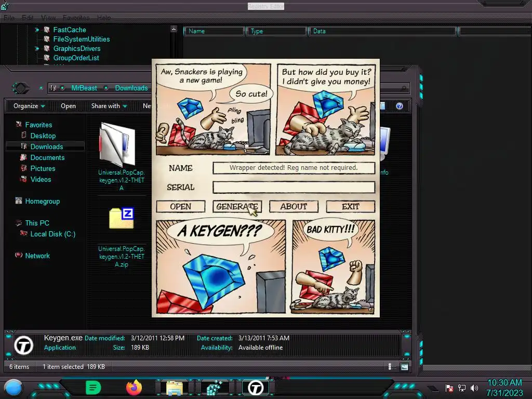532x399 pixels.
Task: Click the This PC computer icon
Action: pyautogui.click(x=18, y=223)
